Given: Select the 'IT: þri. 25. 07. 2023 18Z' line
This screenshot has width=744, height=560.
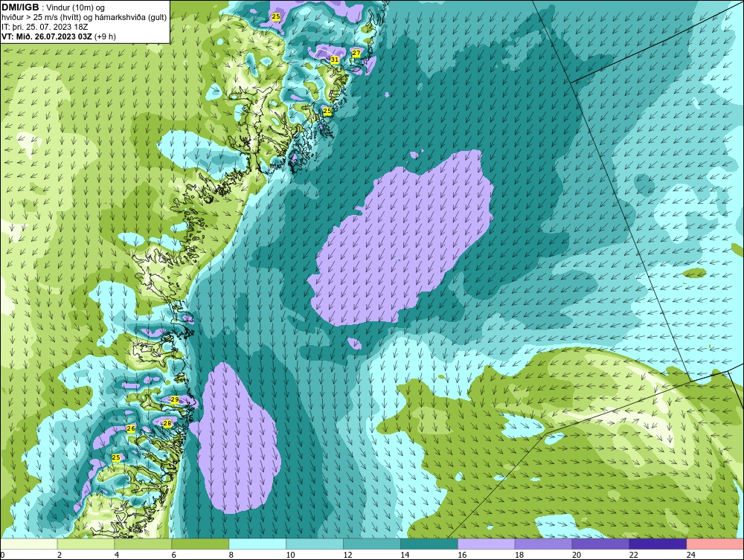Looking at the screenshot, I should 45,27.
